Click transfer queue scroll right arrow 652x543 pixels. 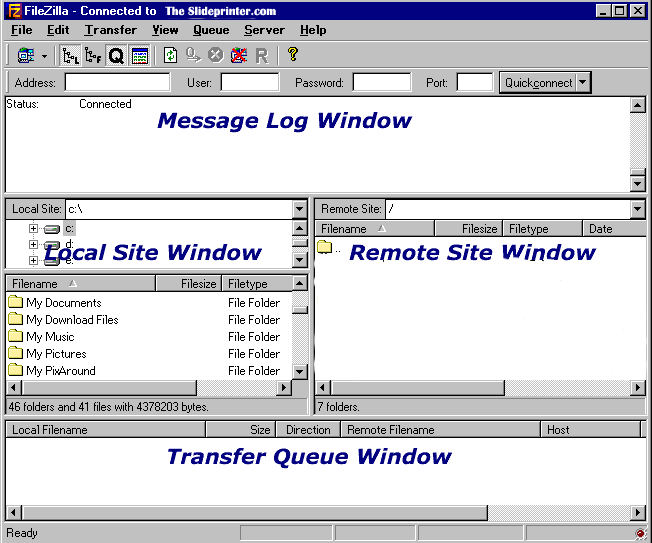[x=637, y=512]
